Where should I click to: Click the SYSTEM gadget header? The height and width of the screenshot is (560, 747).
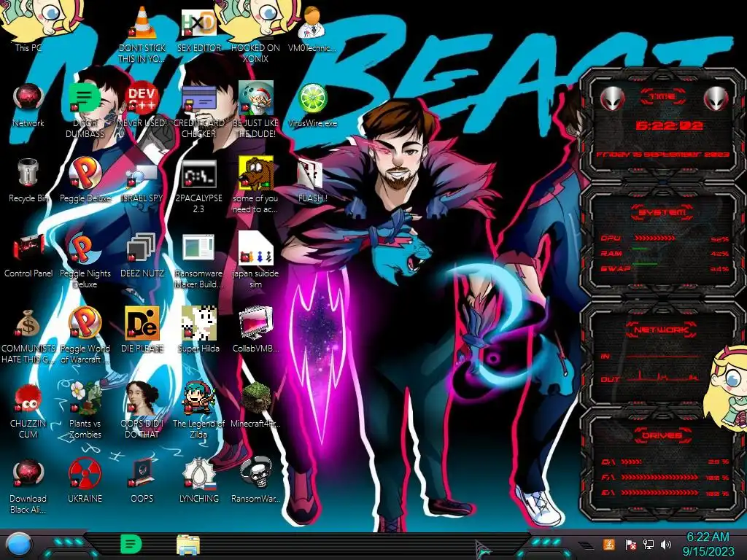662,212
